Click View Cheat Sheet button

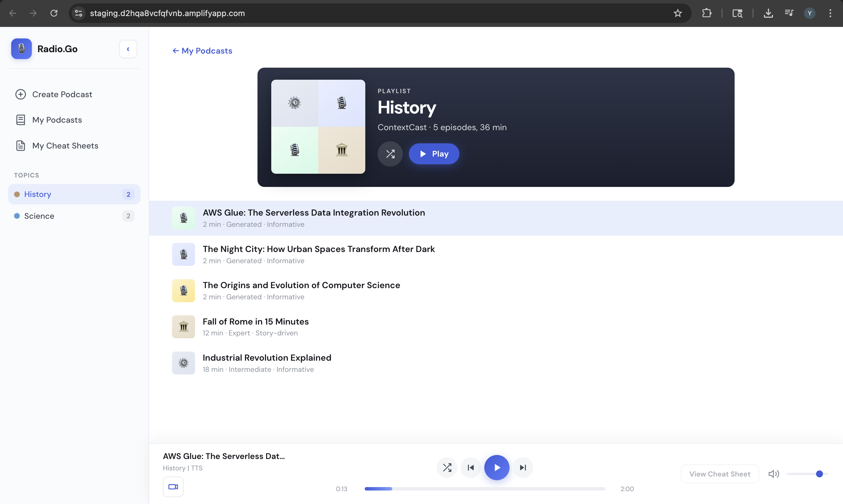(x=719, y=474)
